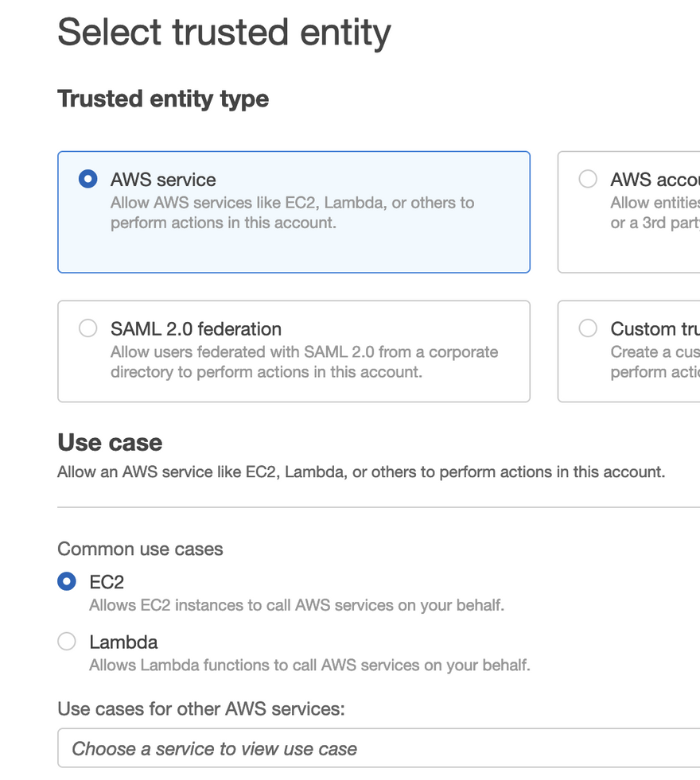700x780 pixels.
Task: Click the 'Common use cases' label
Action: click(140, 549)
